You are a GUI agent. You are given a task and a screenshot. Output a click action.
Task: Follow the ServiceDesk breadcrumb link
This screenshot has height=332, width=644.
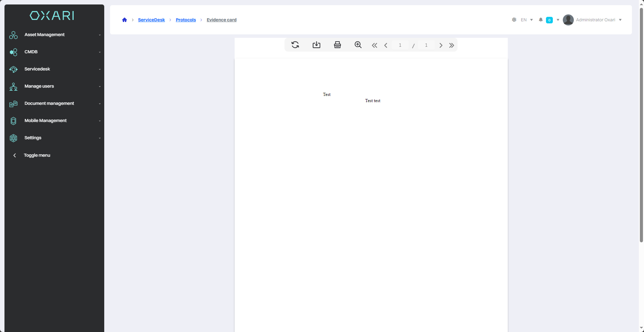point(151,20)
